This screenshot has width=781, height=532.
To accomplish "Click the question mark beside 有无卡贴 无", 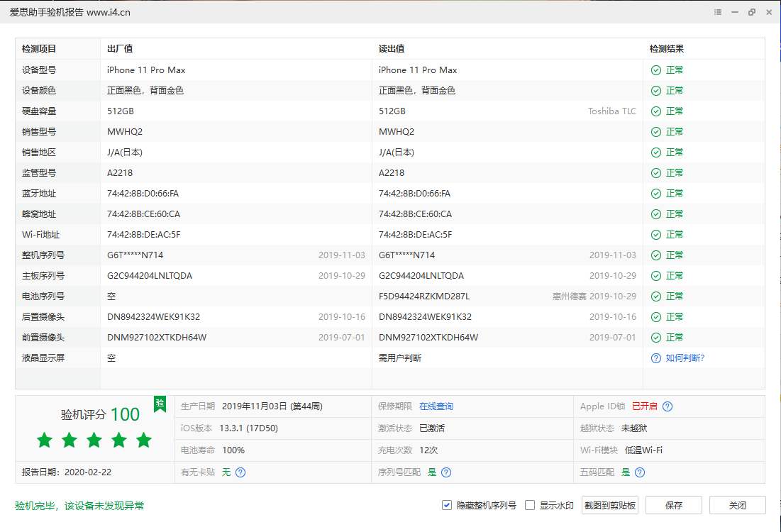I will click(x=239, y=472).
